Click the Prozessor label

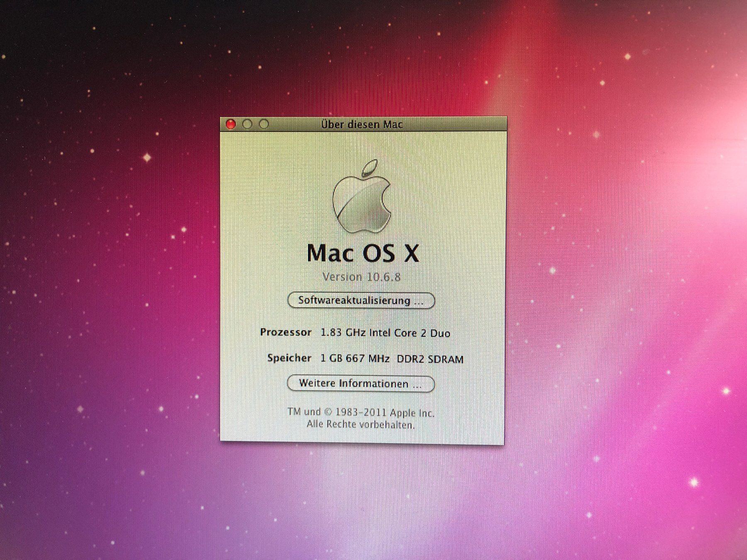click(286, 332)
